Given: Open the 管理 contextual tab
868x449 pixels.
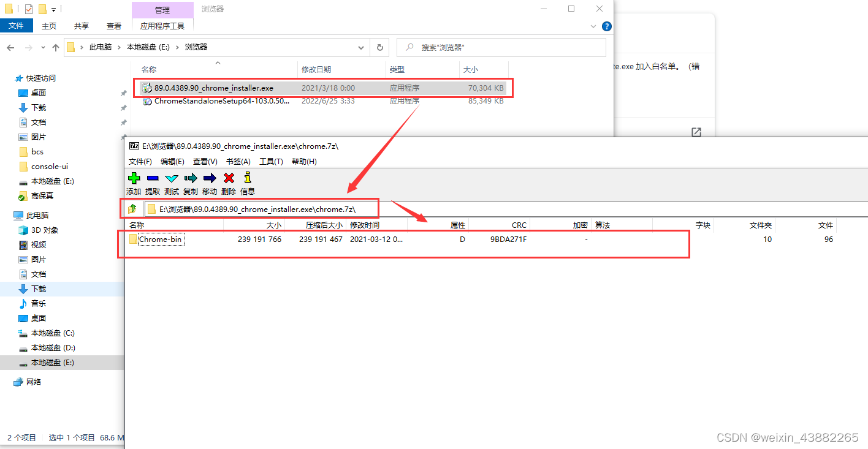Looking at the screenshot, I should [162, 10].
